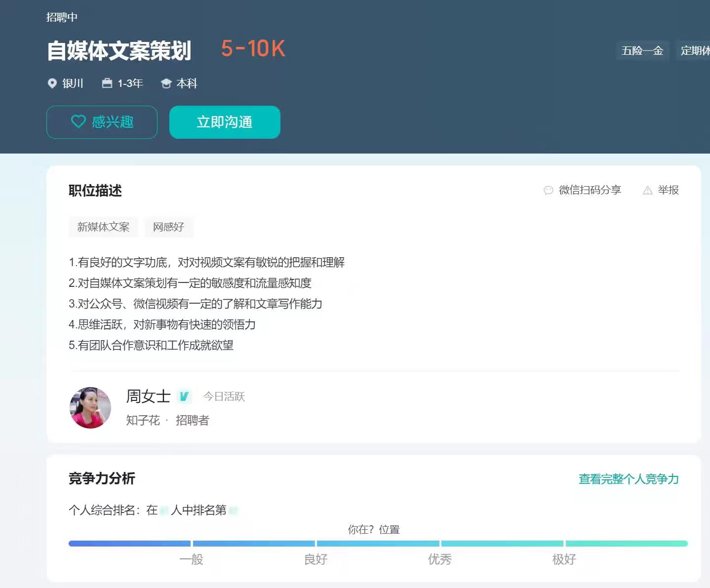Screen dimensions: 710x588
Task: Open 查看完整个人竞争力 link
Action: 628,479
